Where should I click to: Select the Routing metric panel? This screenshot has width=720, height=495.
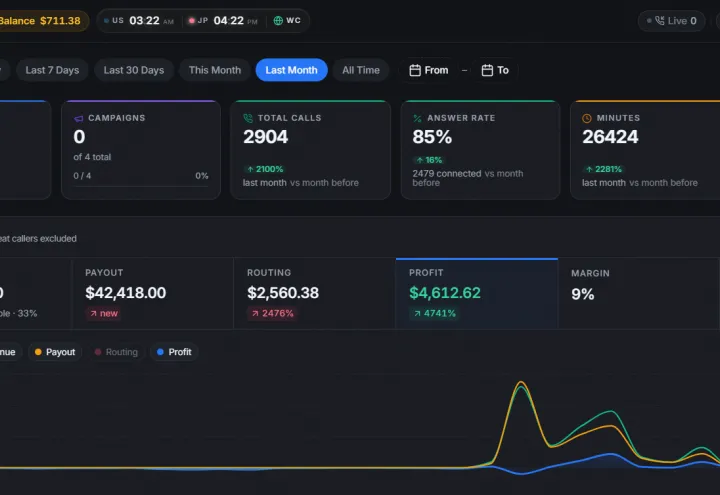(315, 293)
